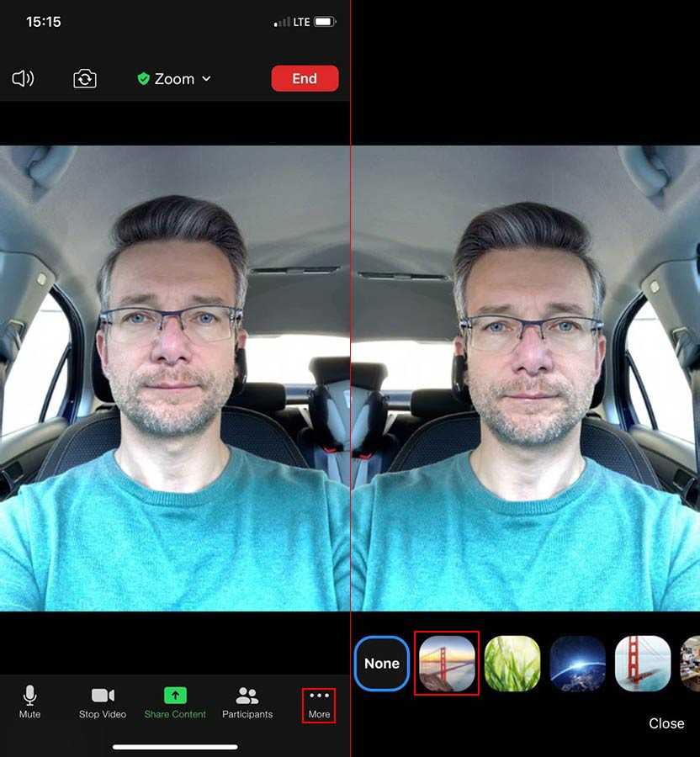
Task: Tap the green security shield icon
Action: (x=143, y=78)
